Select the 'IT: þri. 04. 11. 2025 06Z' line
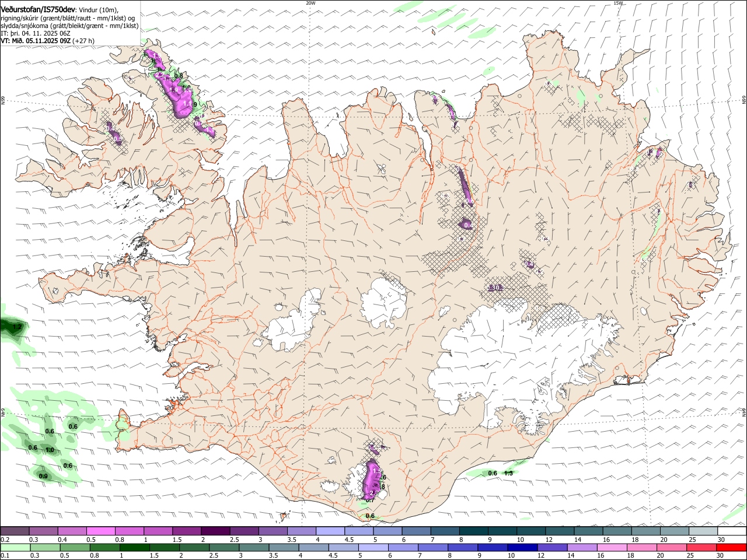 tap(36, 33)
